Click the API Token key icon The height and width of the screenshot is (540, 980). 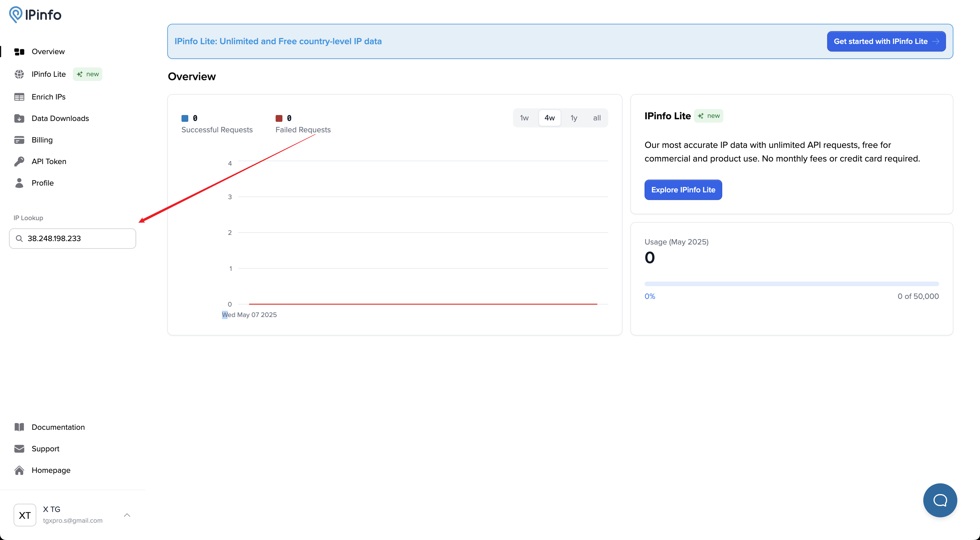pos(19,161)
